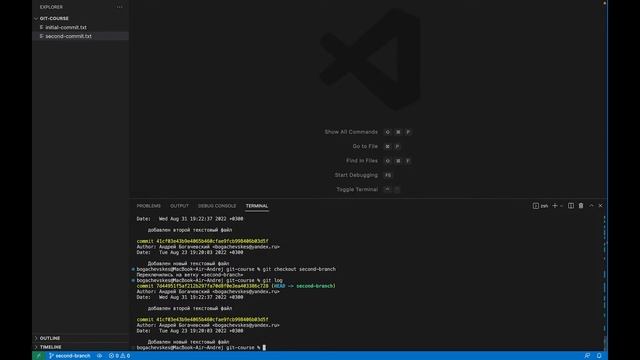Click the Show All Commands hint
Viewport: 640px width, 360px height.
[351, 132]
